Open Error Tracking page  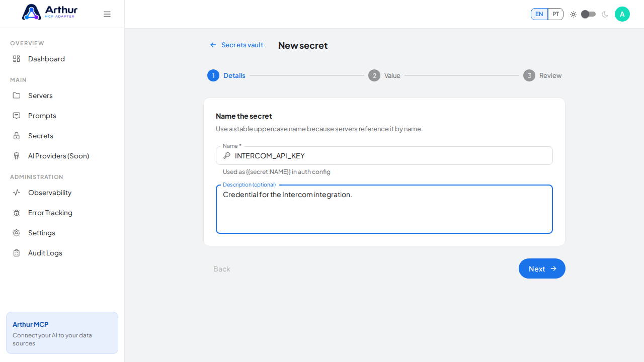(62, 213)
